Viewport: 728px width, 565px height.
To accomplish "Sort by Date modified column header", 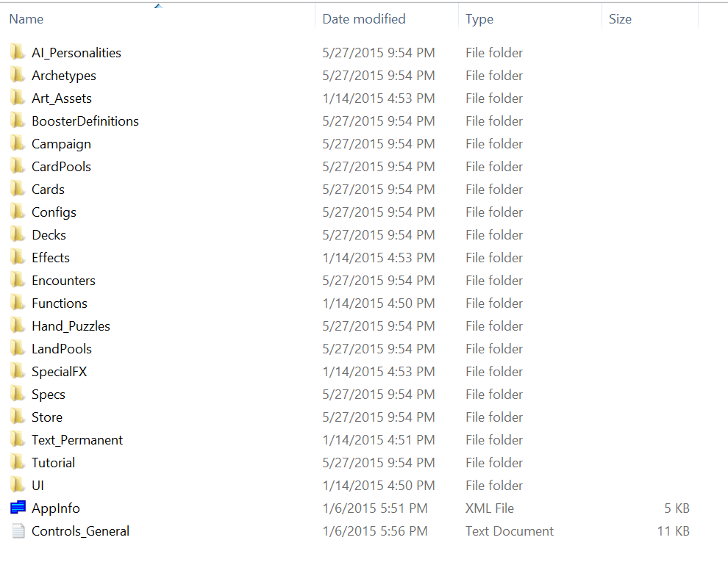I will pyautogui.click(x=363, y=19).
